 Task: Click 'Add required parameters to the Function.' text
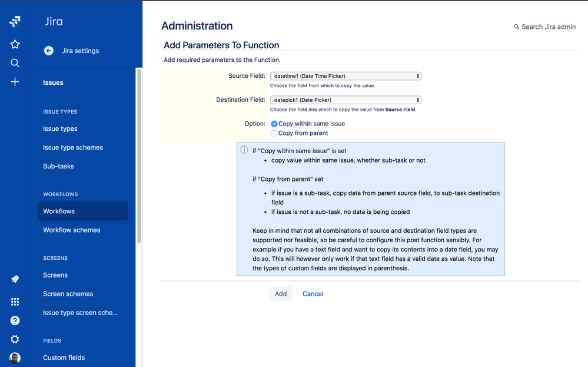[222, 59]
